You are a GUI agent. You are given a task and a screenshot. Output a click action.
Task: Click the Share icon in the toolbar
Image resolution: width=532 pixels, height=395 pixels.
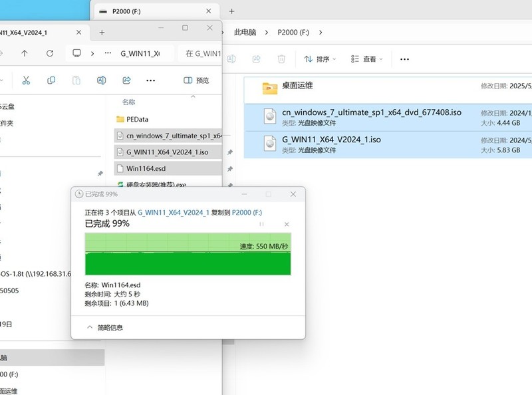[x=126, y=80]
